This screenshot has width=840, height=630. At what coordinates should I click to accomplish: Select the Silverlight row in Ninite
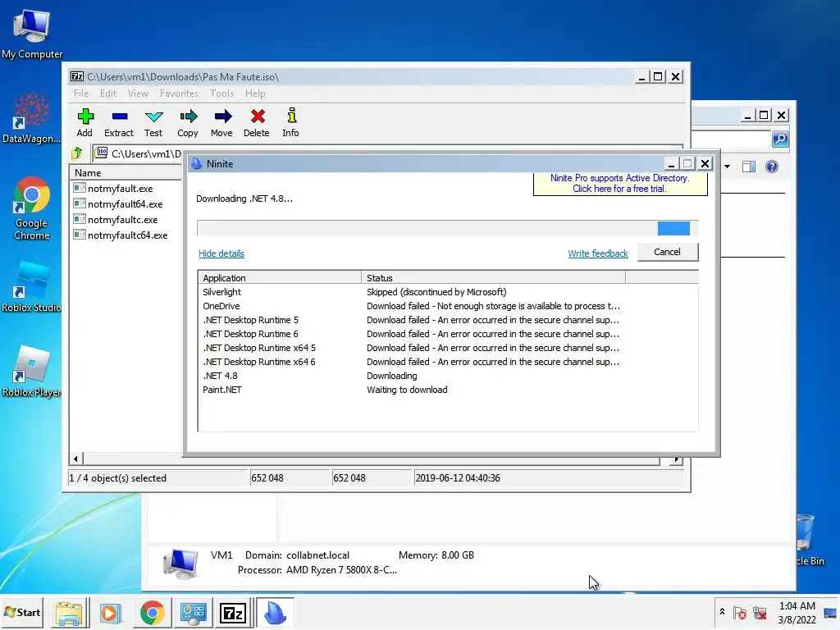[448, 292]
